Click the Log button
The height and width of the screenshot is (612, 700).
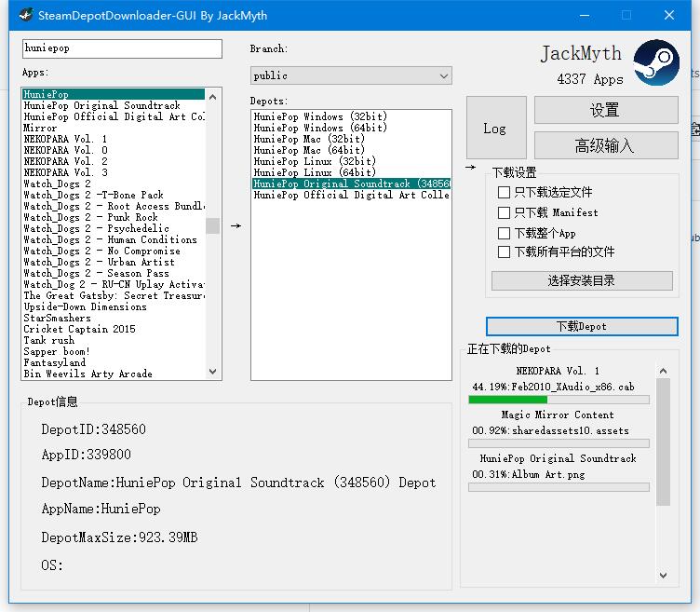click(496, 129)
